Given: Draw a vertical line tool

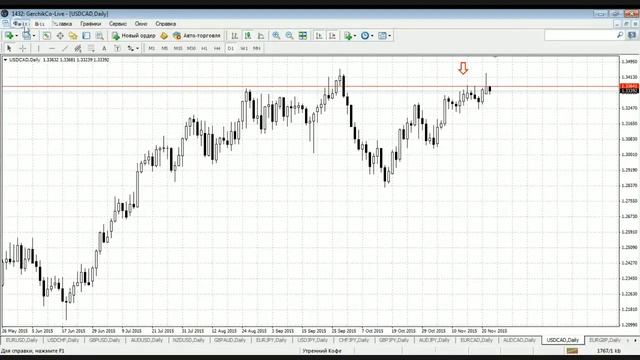Looking at the screenshot, I should tap(38, 48).
